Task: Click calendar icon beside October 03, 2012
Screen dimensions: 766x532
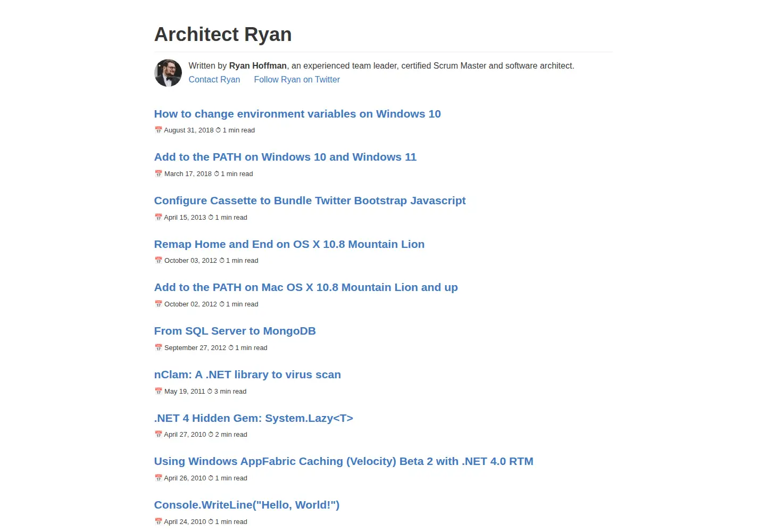Action: pyautogui.click(x=158, y=260)
